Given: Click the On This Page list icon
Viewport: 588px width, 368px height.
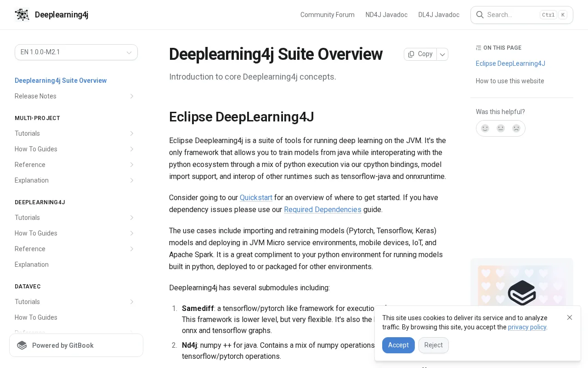Looking at the screenshot, I should (479, 48).
